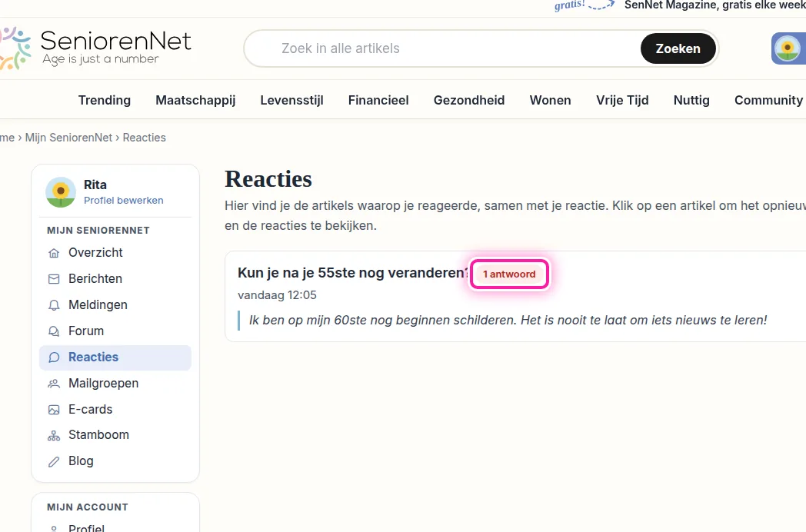Open article 'Kun je na je 55ste nog veranderen?'
The image size is (806, 532).
[353, 273]
